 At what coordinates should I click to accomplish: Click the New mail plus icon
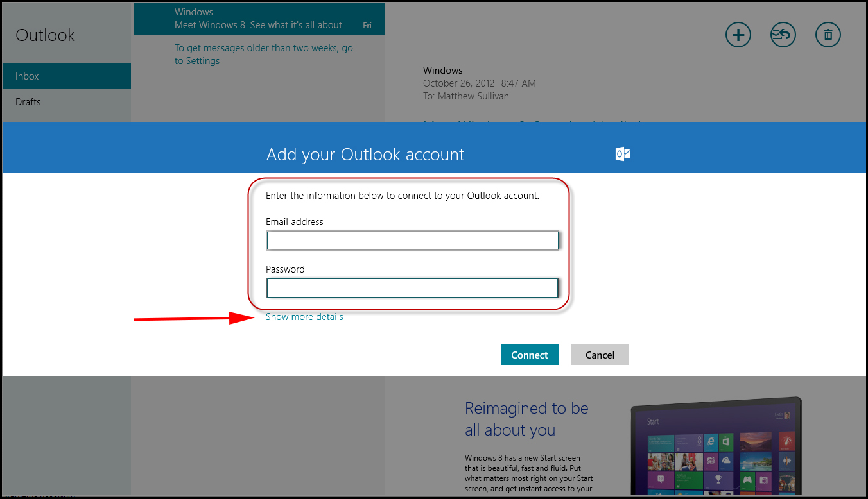tap(738, 35)
